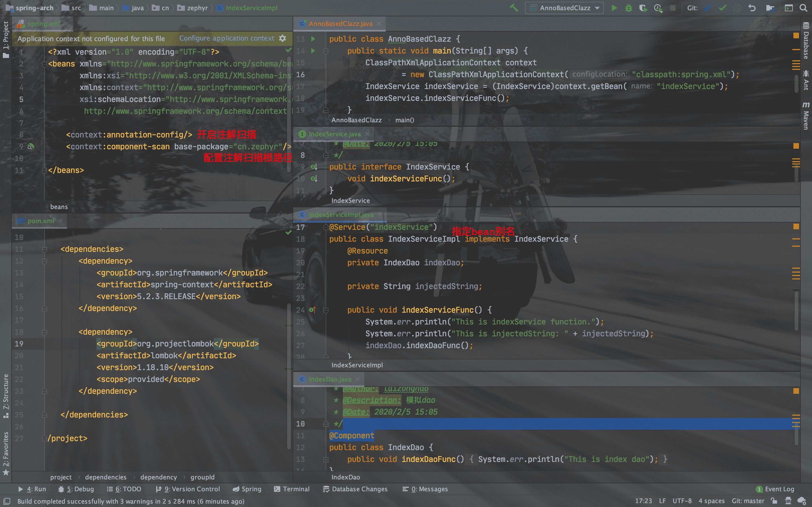Open the AnnoBasedClazz run configuration dropdown

coord(565,8)
